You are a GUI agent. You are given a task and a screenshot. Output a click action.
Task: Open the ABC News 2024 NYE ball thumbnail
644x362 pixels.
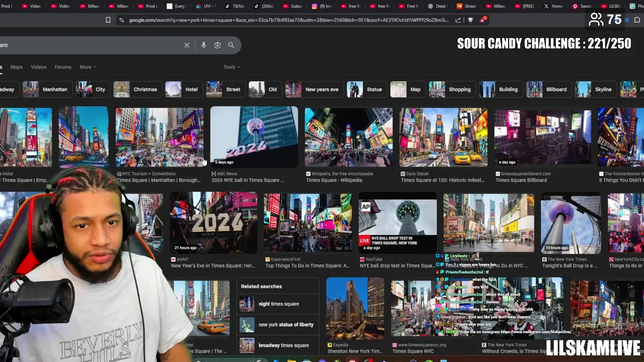click(254, 137)
